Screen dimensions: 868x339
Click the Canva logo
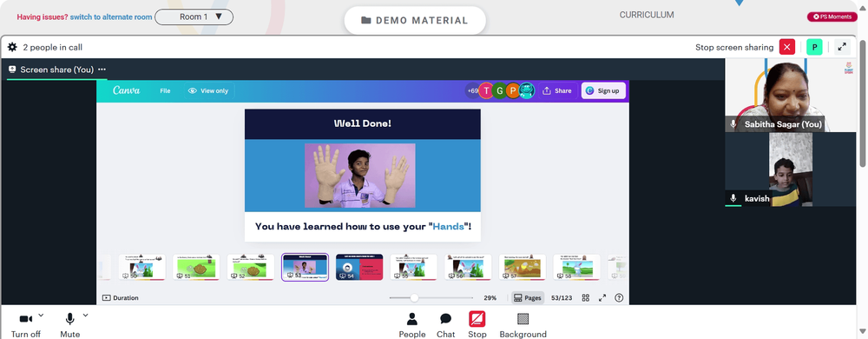click(x=126, y=91)
